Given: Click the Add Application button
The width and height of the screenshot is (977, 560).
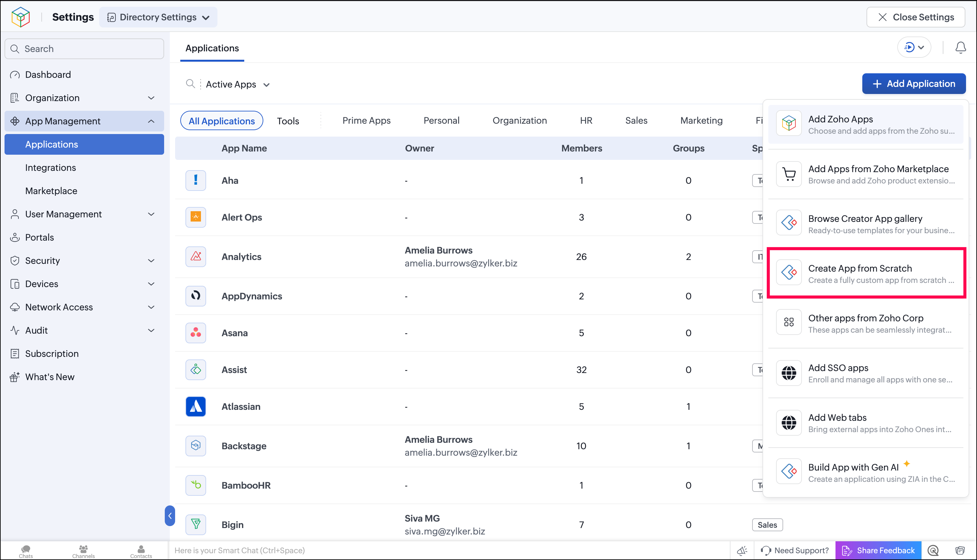Looking at the screenshot, I should (914, 84).
